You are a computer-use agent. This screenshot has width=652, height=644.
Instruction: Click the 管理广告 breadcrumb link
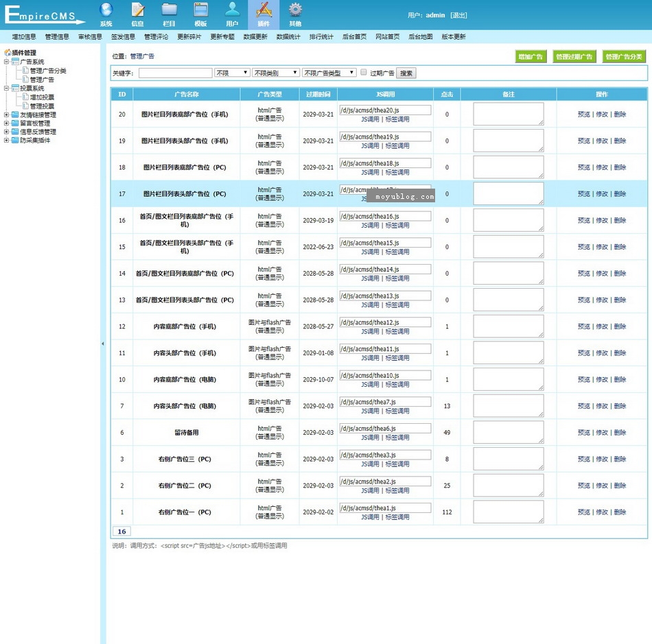tap(142, 56)
